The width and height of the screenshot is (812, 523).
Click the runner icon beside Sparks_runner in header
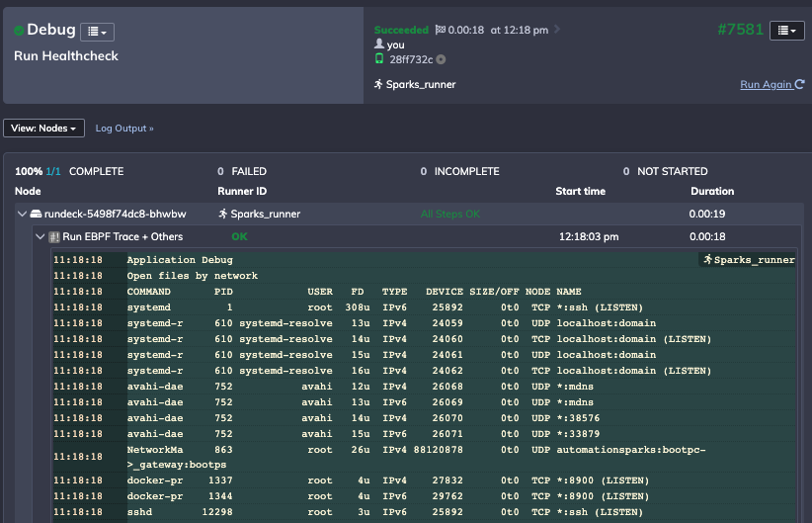(x=378, y=84)
